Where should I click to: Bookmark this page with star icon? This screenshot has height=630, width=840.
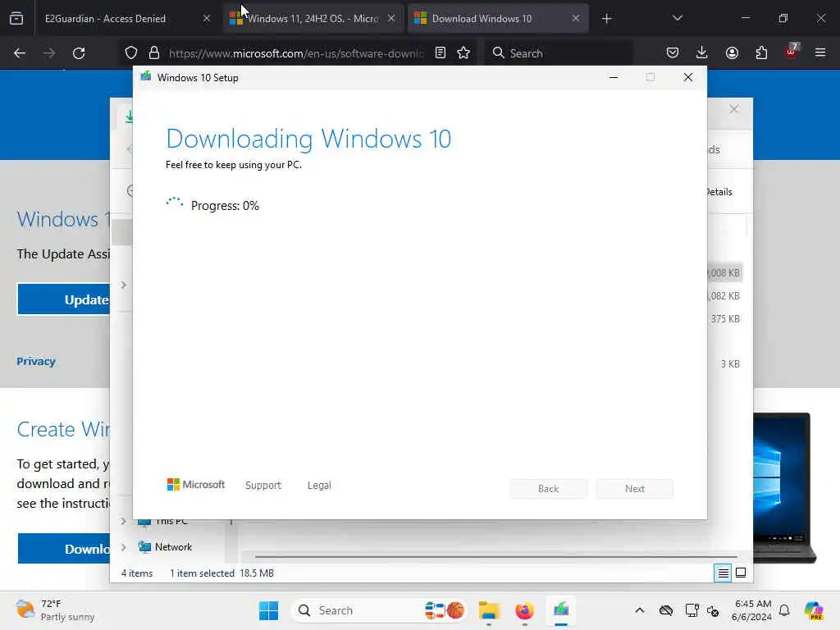[463, 53]
